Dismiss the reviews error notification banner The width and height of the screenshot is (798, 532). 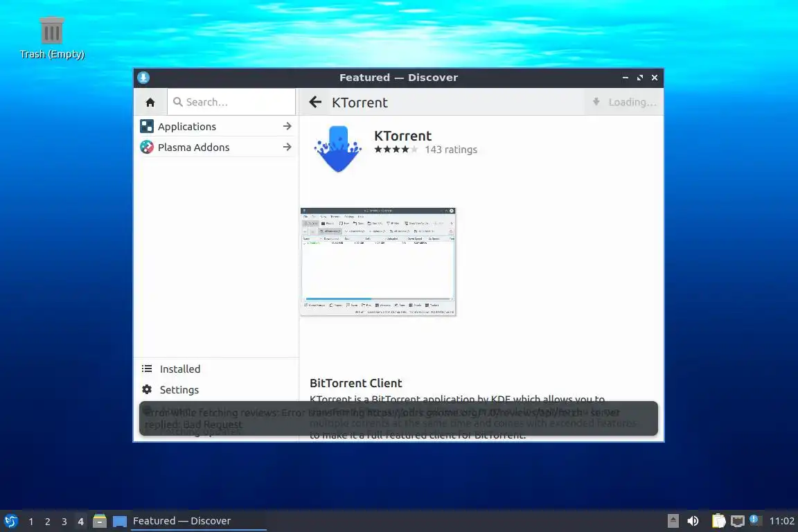click(398, 418)
